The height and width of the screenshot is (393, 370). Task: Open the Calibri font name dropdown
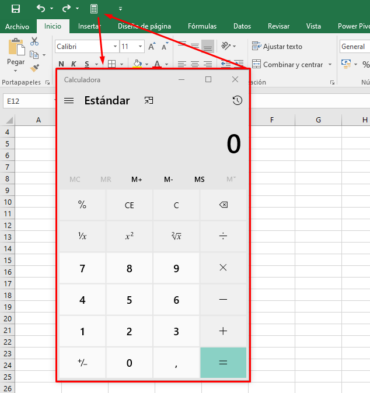pyautogui.click(x=115, y=46)
